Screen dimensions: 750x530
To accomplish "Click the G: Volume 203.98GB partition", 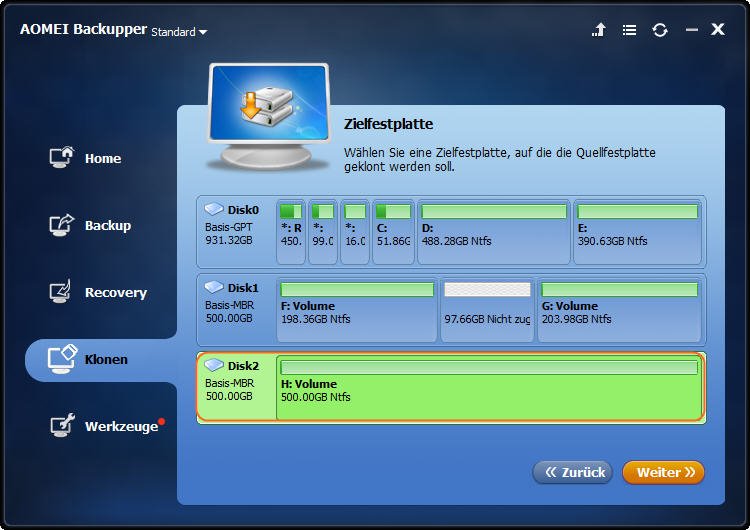I will (x=619, y=310).
